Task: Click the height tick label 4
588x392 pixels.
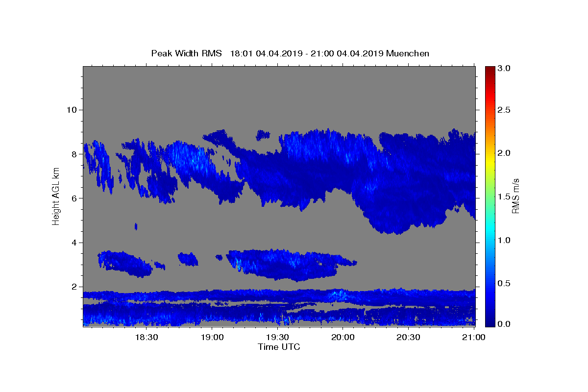Action: point(73,243)
